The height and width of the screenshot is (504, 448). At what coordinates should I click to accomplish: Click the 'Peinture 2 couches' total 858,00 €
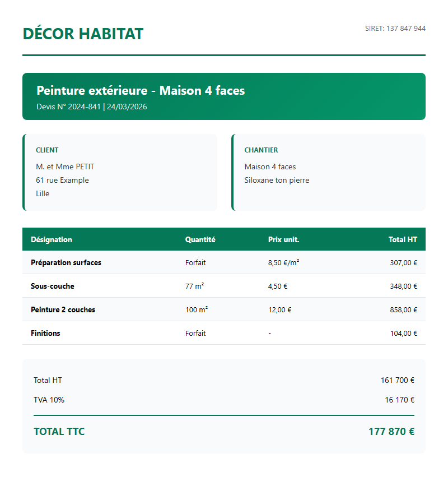coord(403,309)
